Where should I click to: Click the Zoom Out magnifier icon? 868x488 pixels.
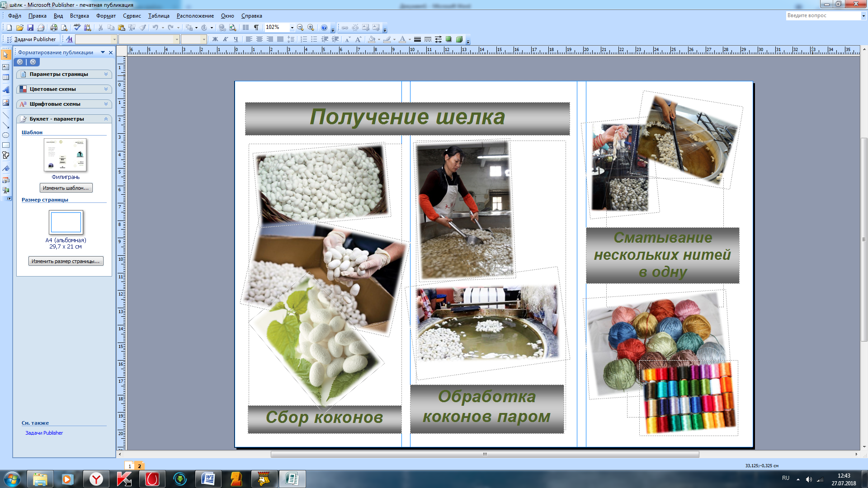pos(300,28)
